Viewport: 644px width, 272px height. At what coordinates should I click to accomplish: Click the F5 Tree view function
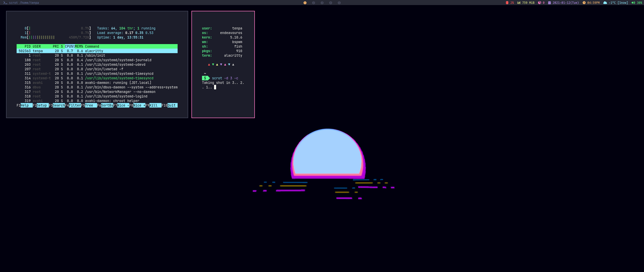[91, 105]
